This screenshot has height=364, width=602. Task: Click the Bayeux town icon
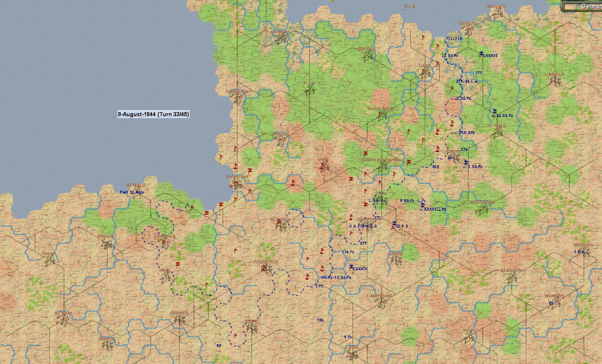click(368, 56)
